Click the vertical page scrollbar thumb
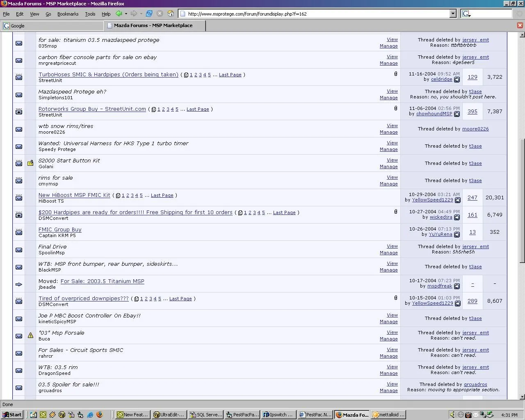This screenshot has width=525, height=420. (522, 201)
